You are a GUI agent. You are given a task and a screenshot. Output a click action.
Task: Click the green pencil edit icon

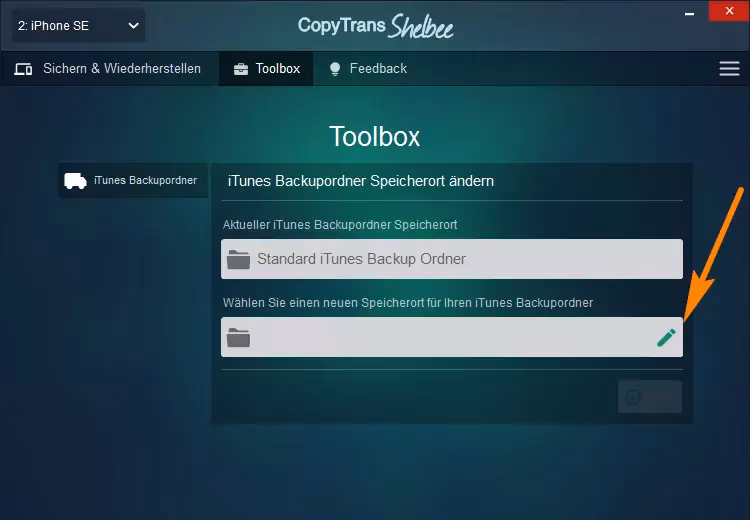[x=666, y=337]
